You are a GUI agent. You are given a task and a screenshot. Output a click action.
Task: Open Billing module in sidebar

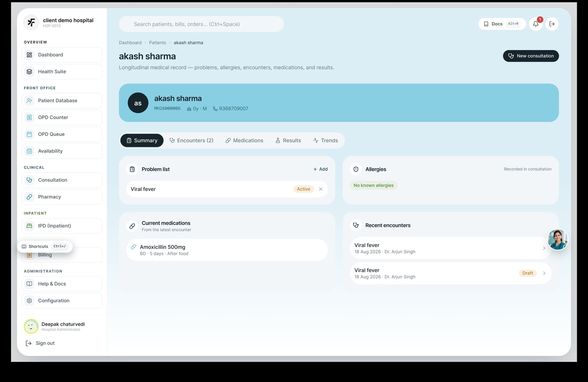tap(62, 255)
